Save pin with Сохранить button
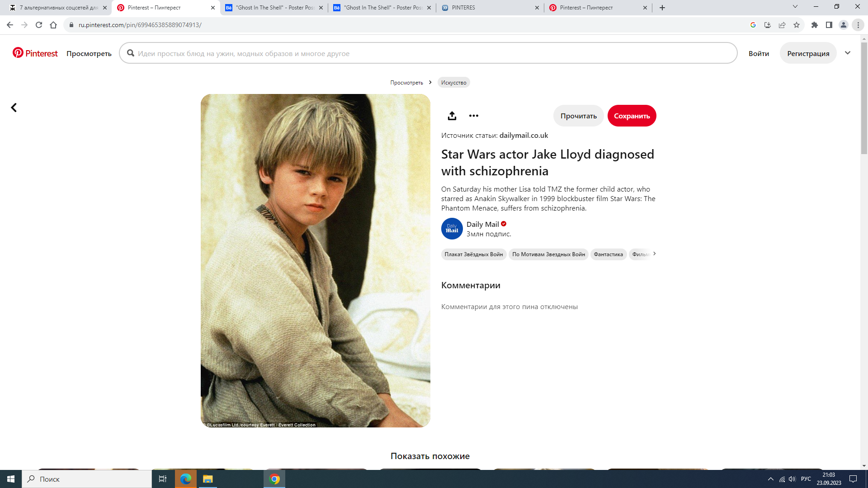Image resolution: width=868 pixels, height=488 pixels. pos(632,116)
